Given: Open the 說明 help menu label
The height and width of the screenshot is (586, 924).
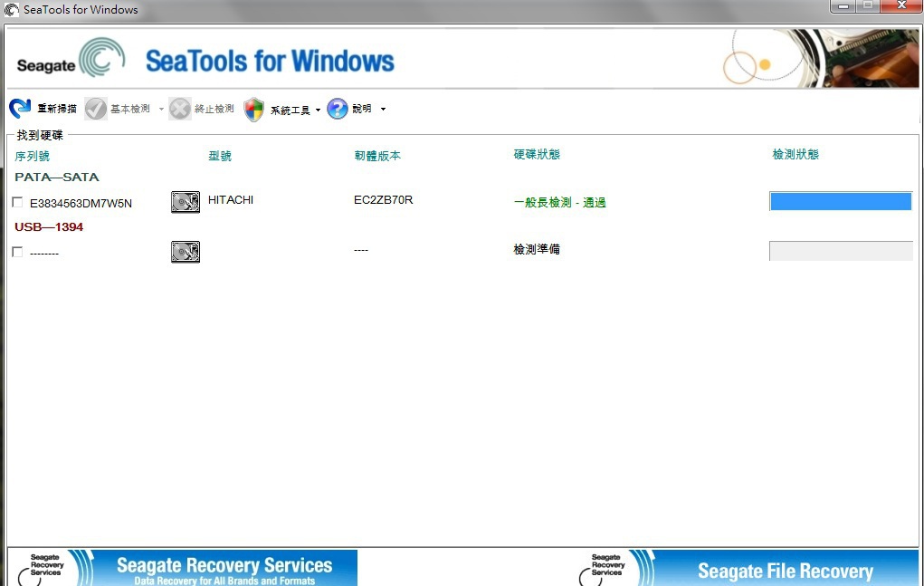Looking at the screenshot, I should click(x=362, y=109).
